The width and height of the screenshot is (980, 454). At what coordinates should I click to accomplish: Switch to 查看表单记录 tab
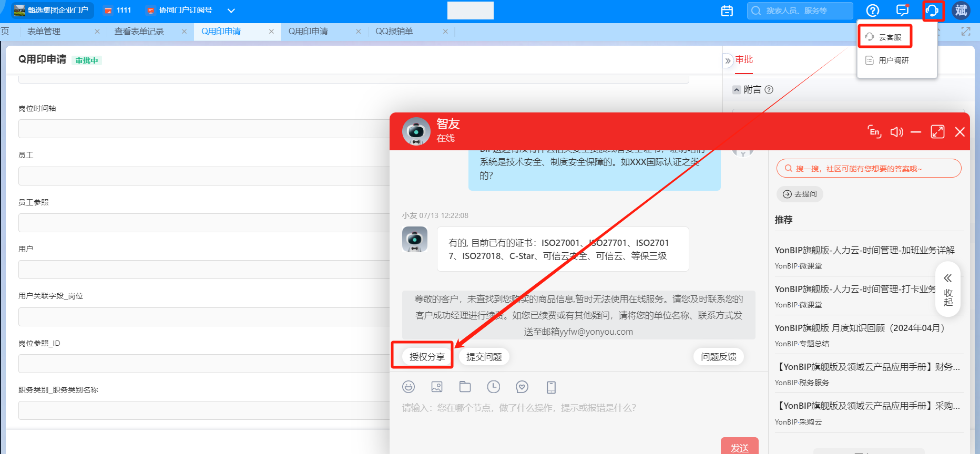139,32
